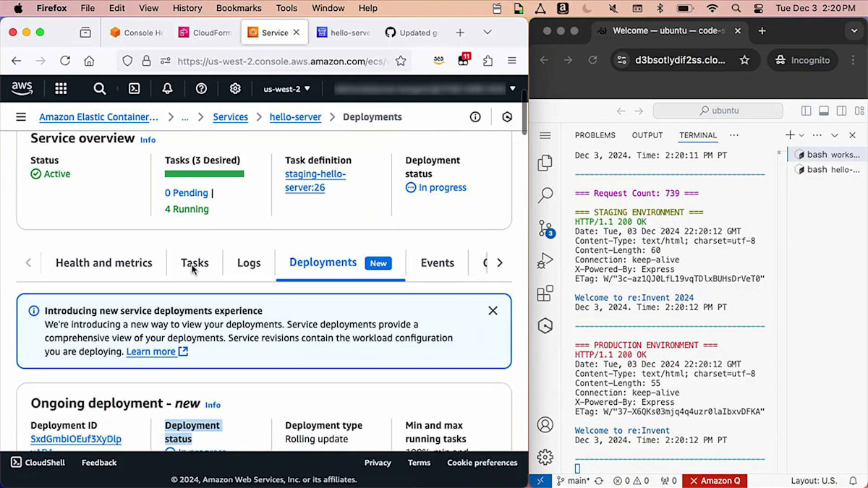Click the 0 Pending tasks link
This screenshot has height=488, width=868.
(x=187, y=193)
